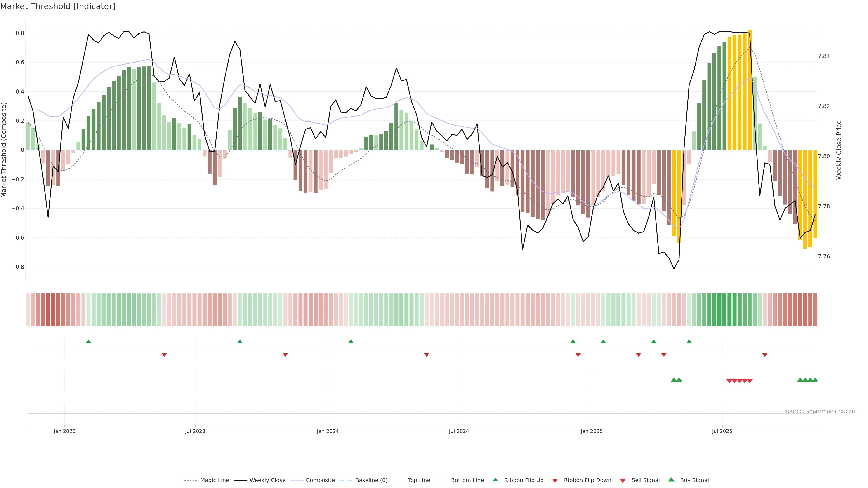Click the Market Threshold [Indicator] chart title
The height and width of the screenshot is (488, 868).
click(58, 6)
